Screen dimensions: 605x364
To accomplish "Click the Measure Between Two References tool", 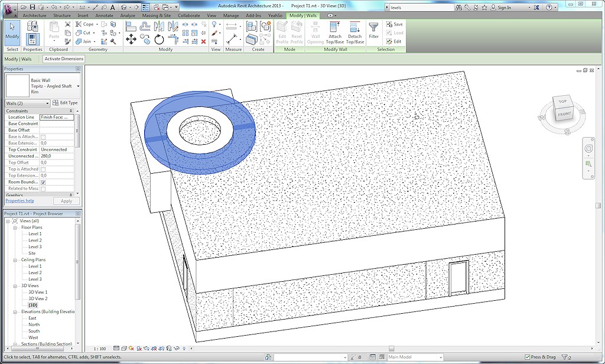I will tap(231, 27).
